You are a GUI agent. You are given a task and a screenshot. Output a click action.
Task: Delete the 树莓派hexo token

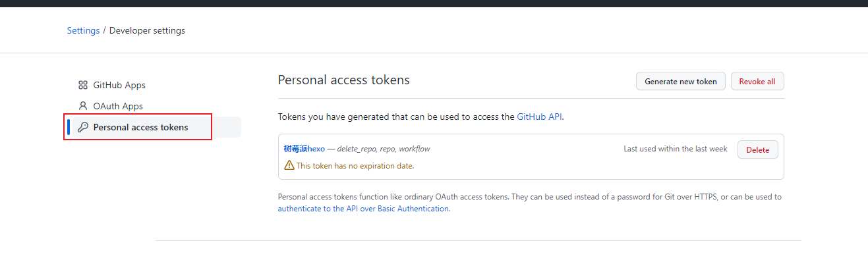point(757,149)
